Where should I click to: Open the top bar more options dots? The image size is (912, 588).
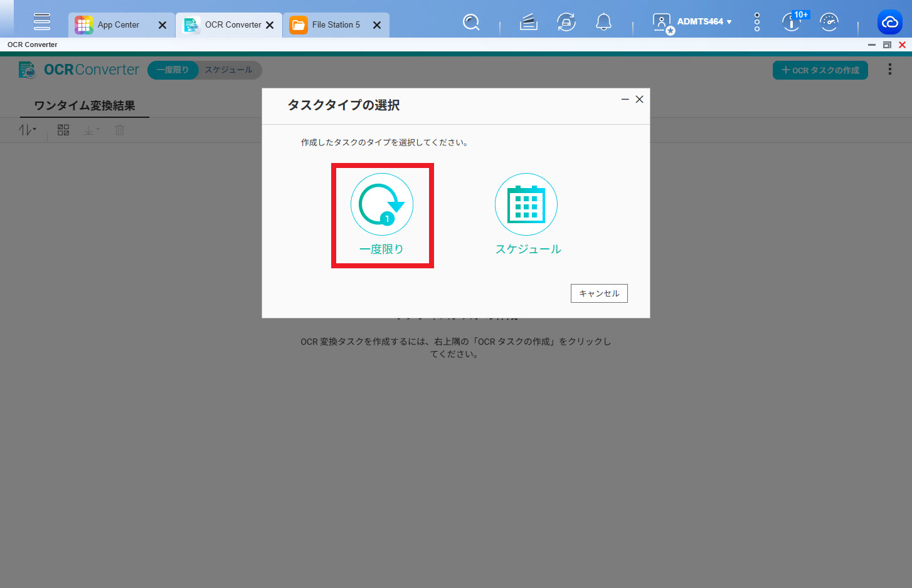[x=757, y=22]
